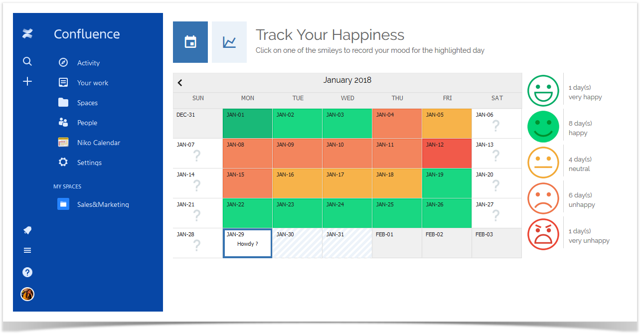Click the Confluence logo icon
Image resolution: width=644 pixels, height=336 pixels.
(27, 34)
